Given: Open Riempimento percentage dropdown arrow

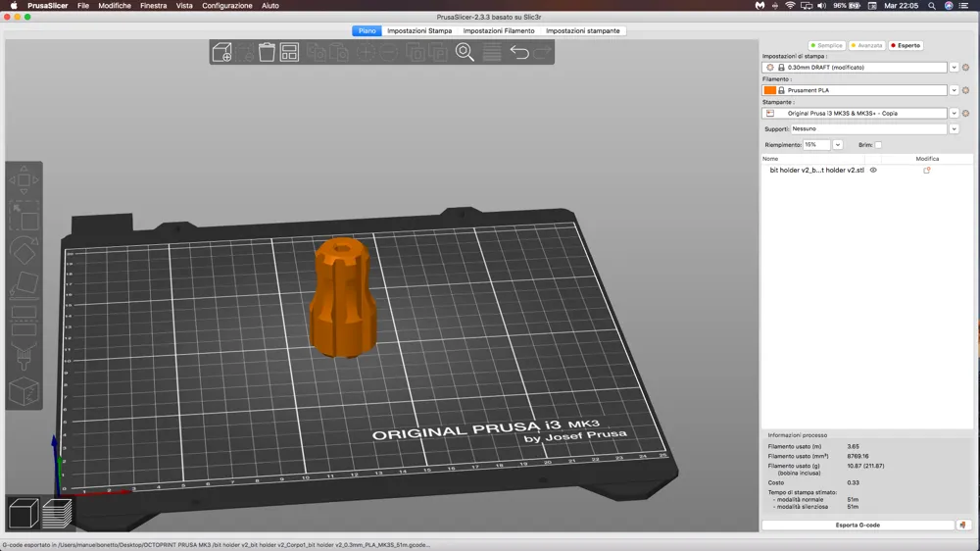Looking at the screenshot, I should click(838, 145).
